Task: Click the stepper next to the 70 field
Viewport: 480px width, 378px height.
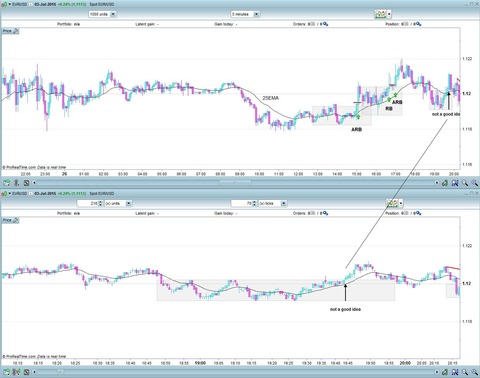Action: click(x=255, y=203)
